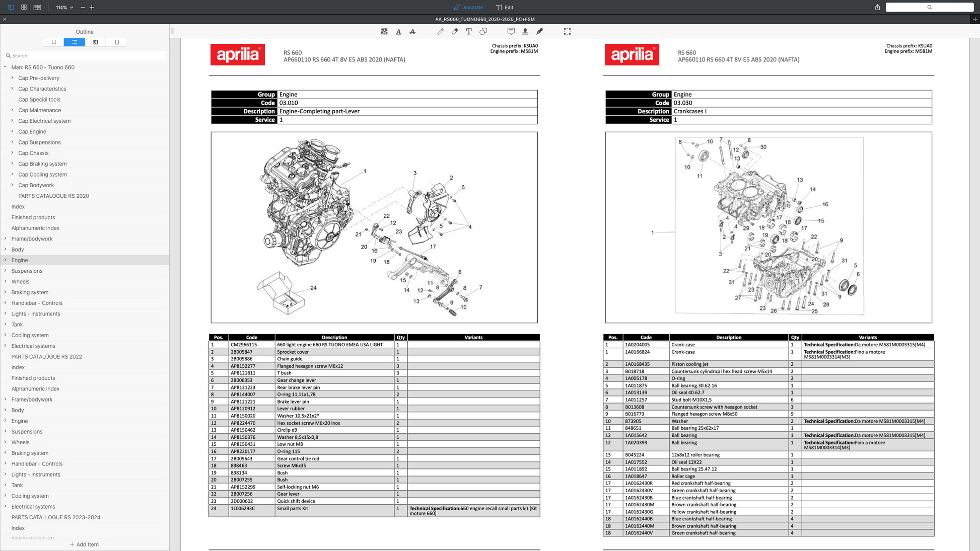Click Add Item at sidebar bottom
This screenshot has width=980, height=551.
tap(84, 544)
